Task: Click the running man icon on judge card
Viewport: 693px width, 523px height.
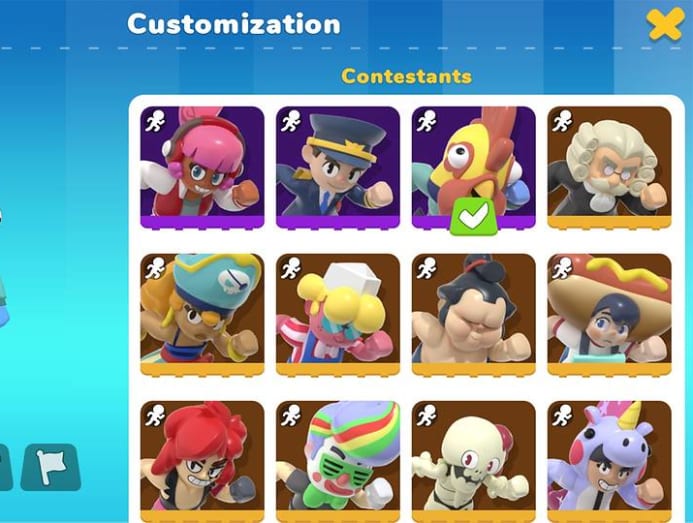Action: point(562,121)
